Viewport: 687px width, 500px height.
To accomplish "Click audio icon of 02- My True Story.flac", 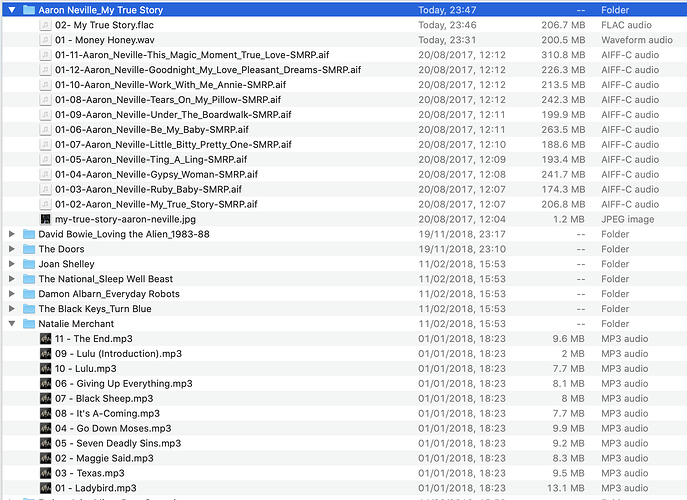I will coord(45,25).
